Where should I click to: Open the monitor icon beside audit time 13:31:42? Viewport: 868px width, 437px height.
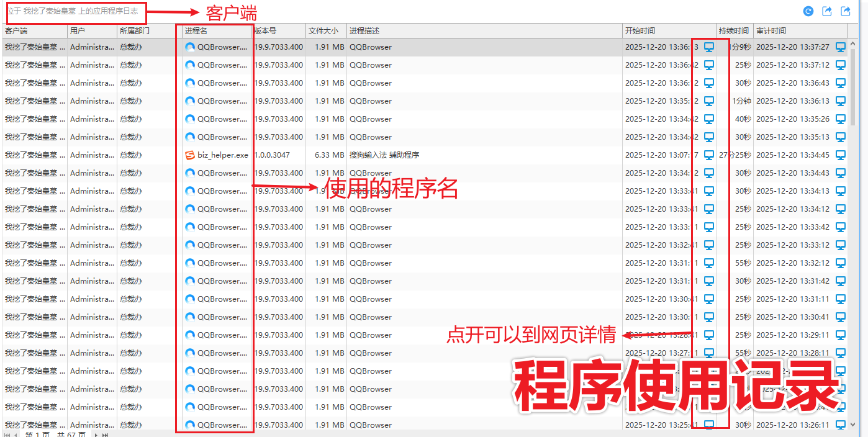841,281
